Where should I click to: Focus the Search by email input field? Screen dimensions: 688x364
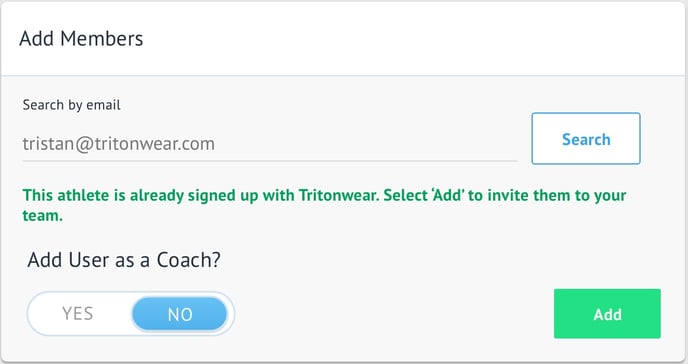click(x=270, y=144)
